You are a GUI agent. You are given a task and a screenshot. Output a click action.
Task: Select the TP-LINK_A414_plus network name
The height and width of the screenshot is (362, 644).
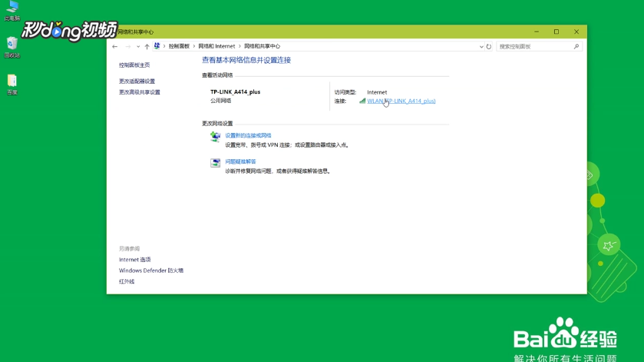point(236,91)
